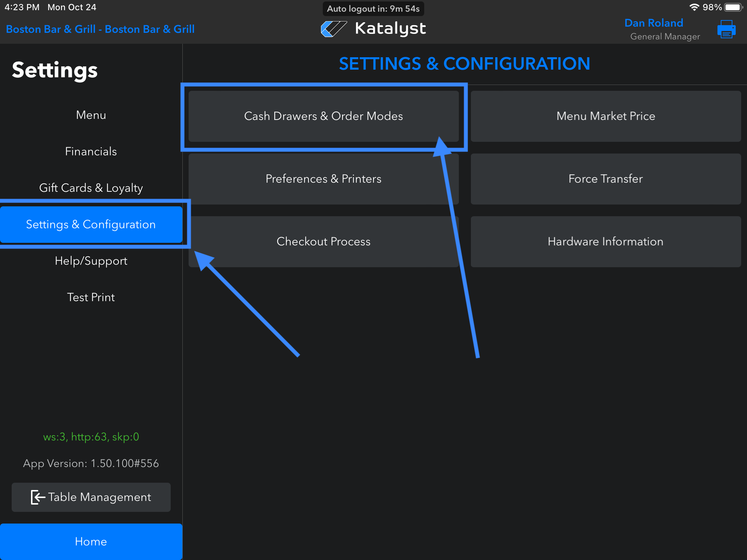Go to Financials in the sidebar
The height and width of the screenshot is (560, 747).
tap(91, 152)
